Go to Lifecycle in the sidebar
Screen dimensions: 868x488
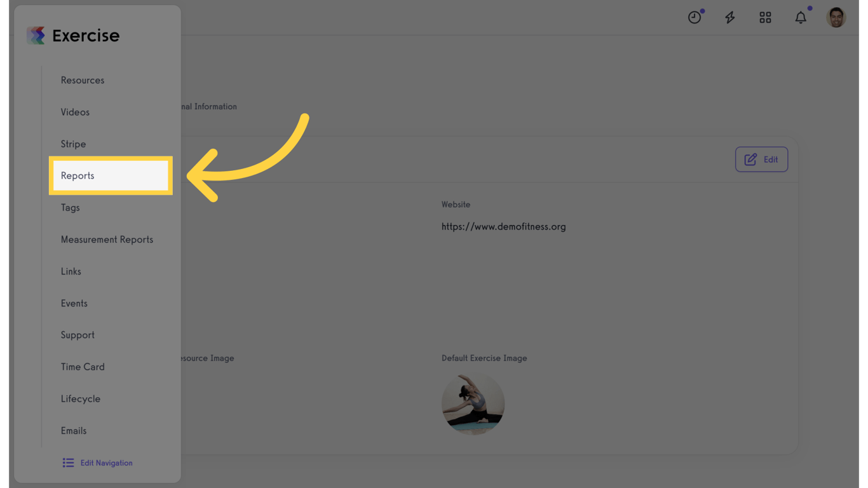pyautogui.click(x=81, y=398)
